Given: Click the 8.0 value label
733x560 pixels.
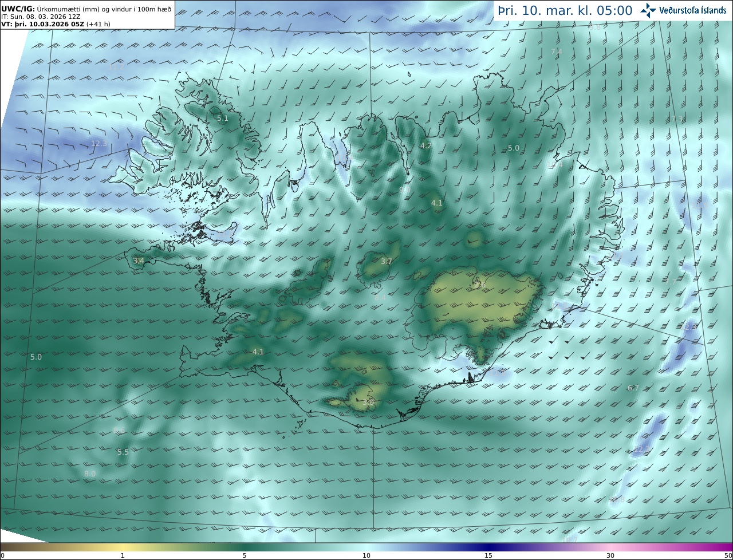Looking at the screenshot, I should 90,474.
